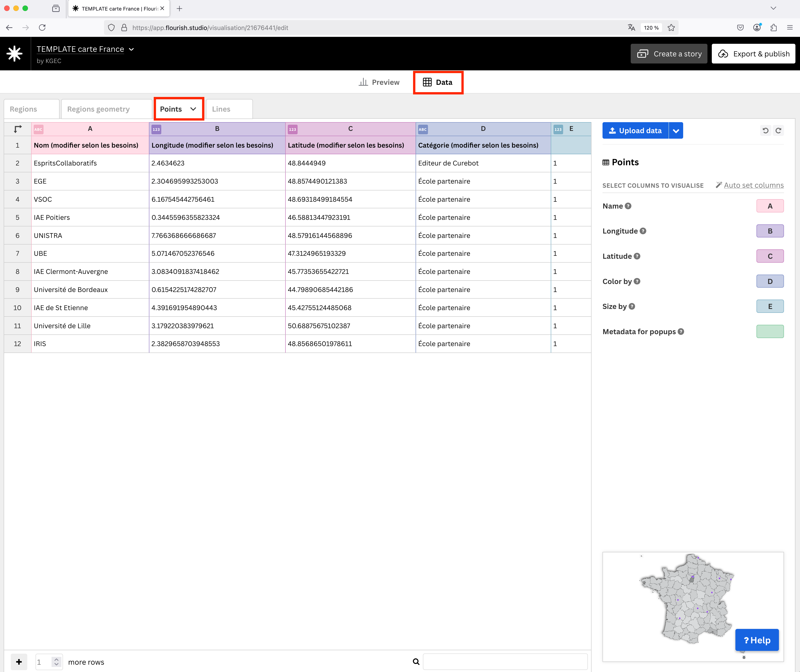Select cell Editeur de Curebot
This screenshot has height=672, width=800.
pyautogui.click(x=483, y=163)
